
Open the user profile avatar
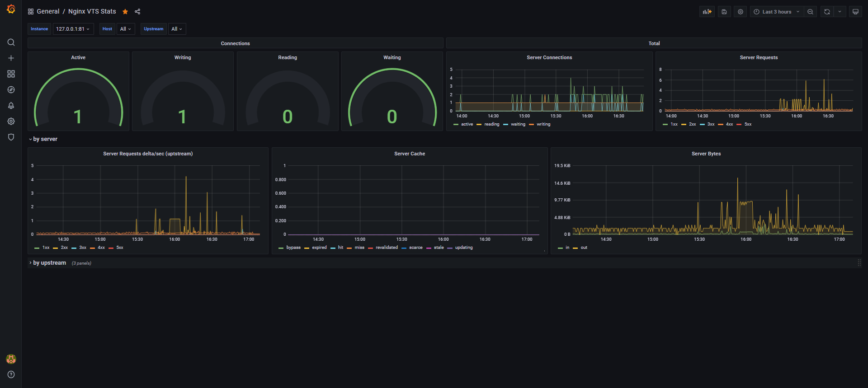coord(11,359)
